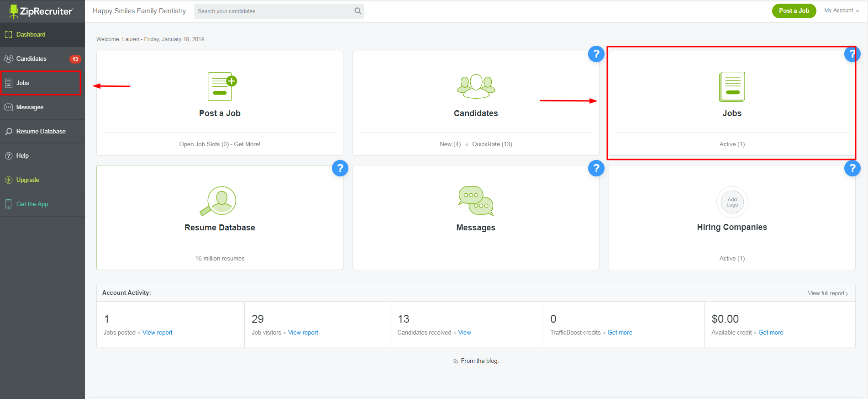Go to Candidates in sidebar menu
This screenshot has height=399, width=868.
pos(31,59)
